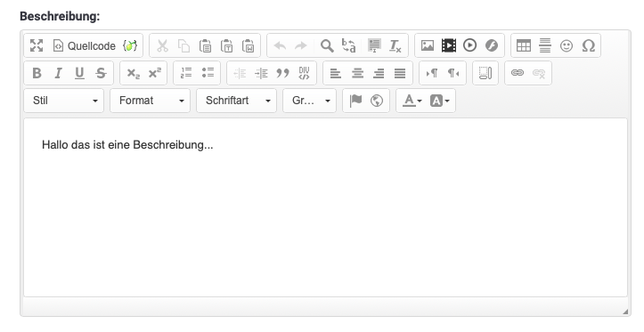Click the scissors cut icon
644x332 pixels.
(163, 45)
